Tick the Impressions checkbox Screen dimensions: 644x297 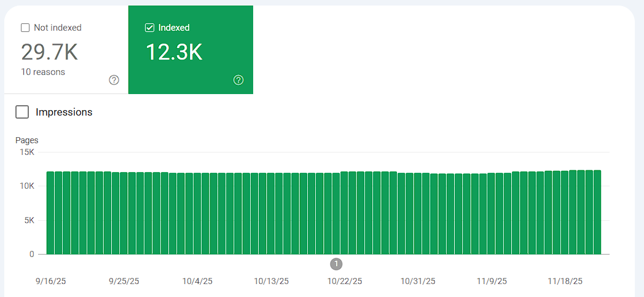pyautogui.click(x=22, y=112)
